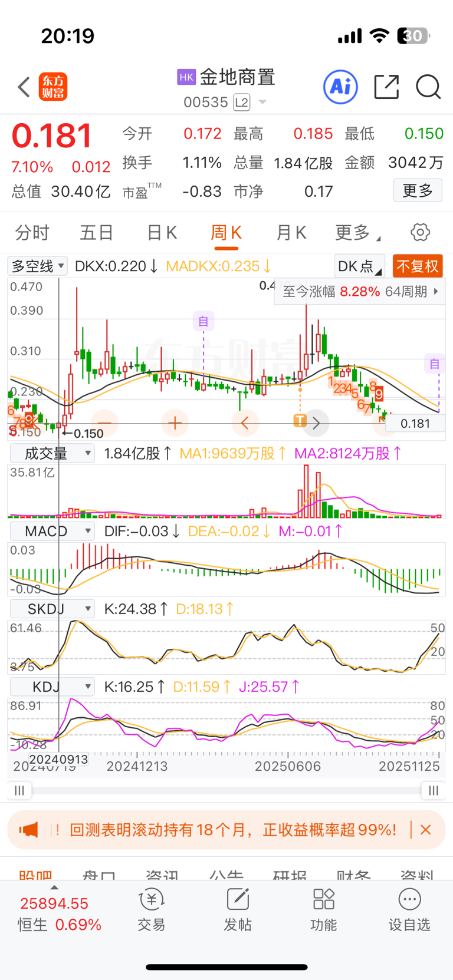Switch to 五日 tab
This screenshot has width=453, height=980.
97,233
